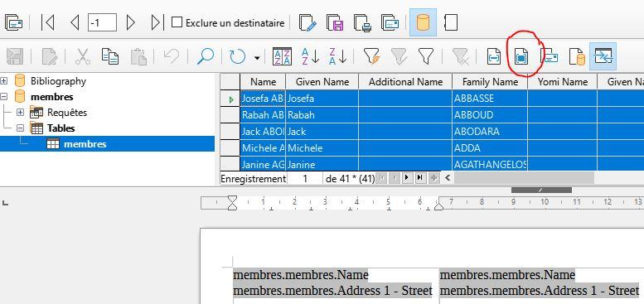
Task: Click the greyed Apply Filter funnel
Action: (399, 56)
